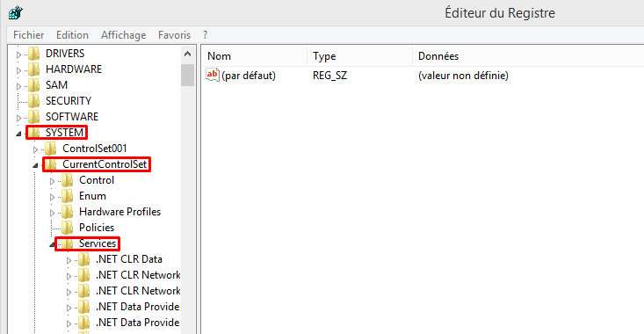
Task: Click the SAM folder icon
Action: tap(33, 85)
